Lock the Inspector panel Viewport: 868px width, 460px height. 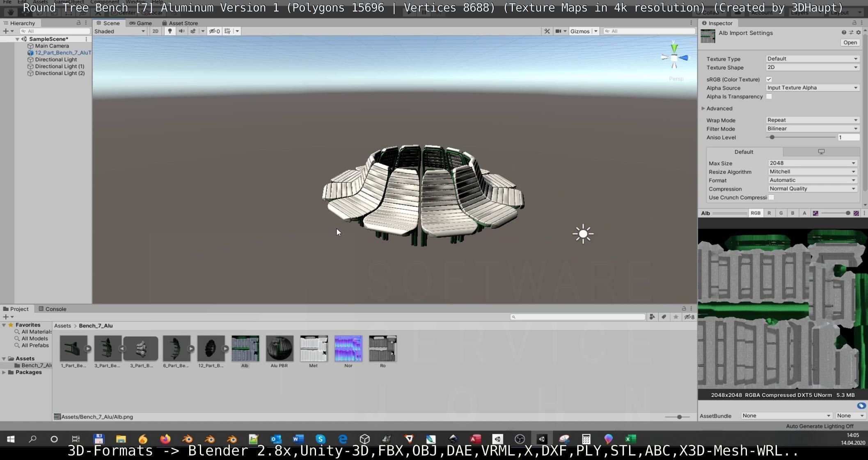click(854, 23)
